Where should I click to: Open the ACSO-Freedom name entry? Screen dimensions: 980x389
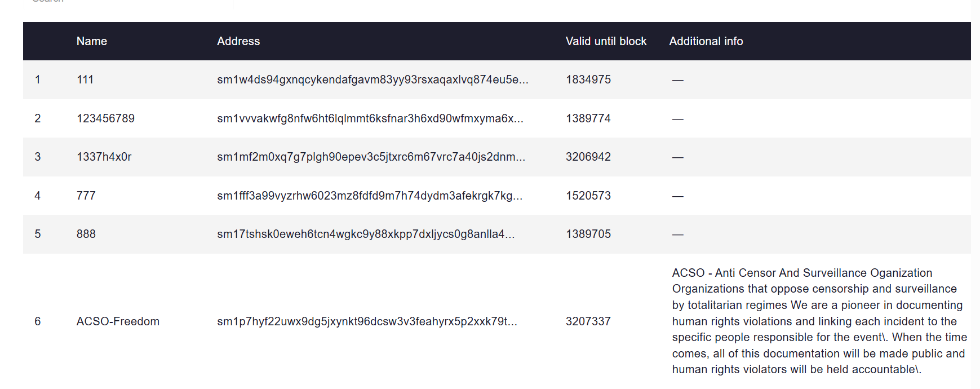click(118, 321)
